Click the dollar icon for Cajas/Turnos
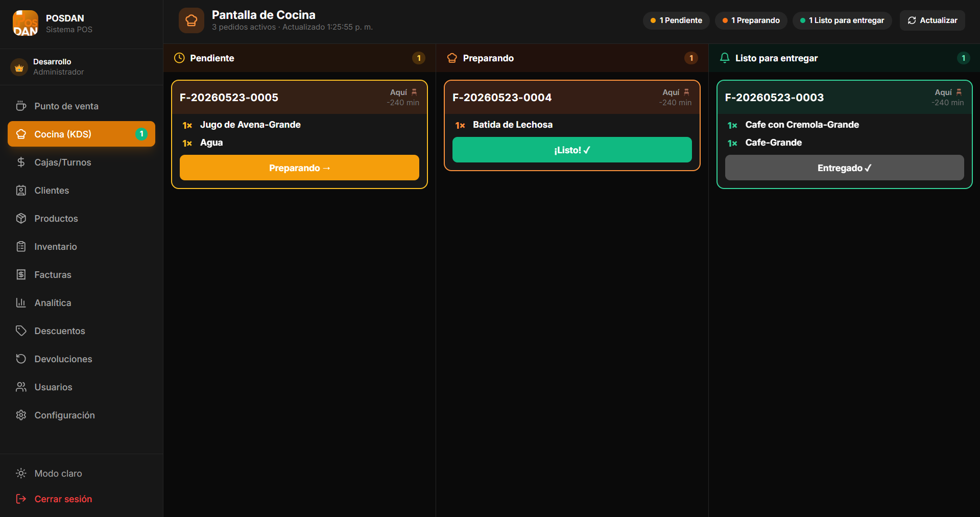Image resolution: width=980 pixels, height=517 pixels. [x=21, y=162]
